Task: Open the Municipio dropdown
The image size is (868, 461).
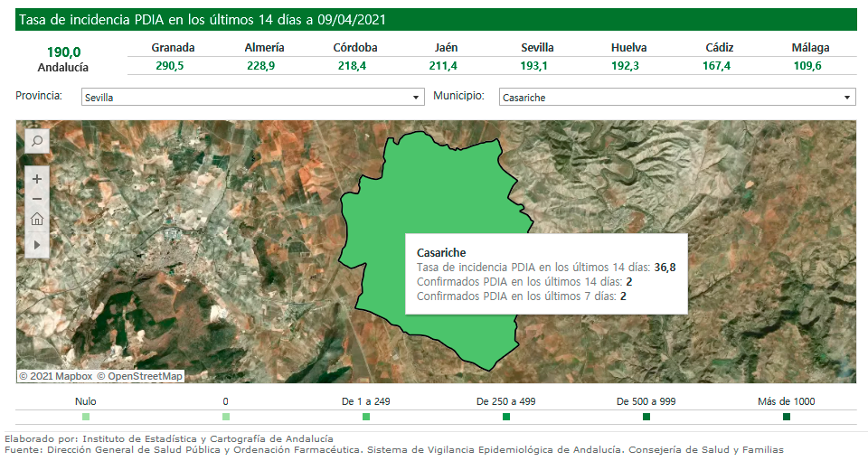Action: coord(677,98)
